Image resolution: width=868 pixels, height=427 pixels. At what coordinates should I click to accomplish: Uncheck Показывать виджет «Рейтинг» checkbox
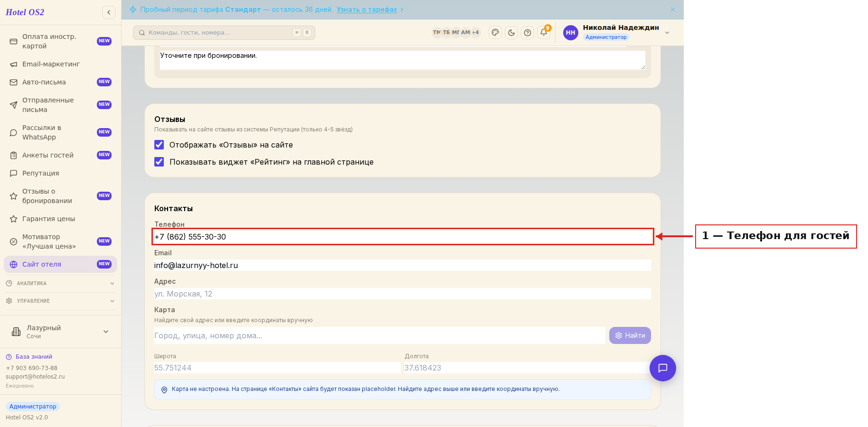point(159,162)
